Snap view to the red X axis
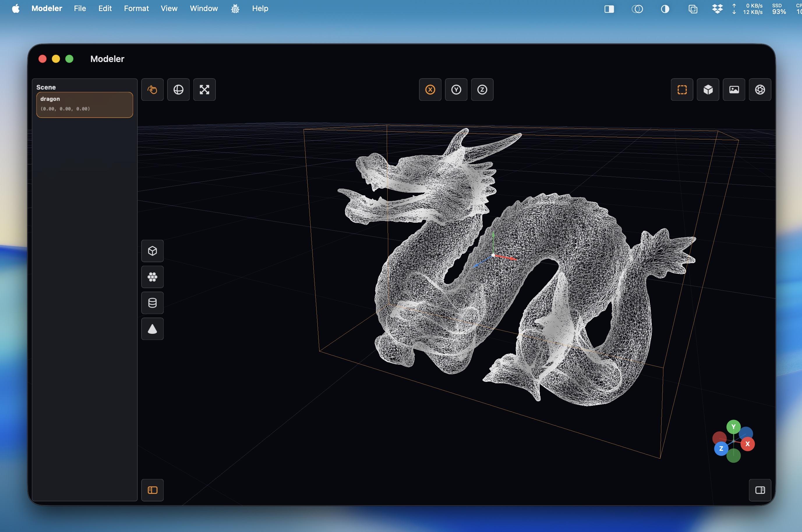802x532 pixels. click(747, 444)
